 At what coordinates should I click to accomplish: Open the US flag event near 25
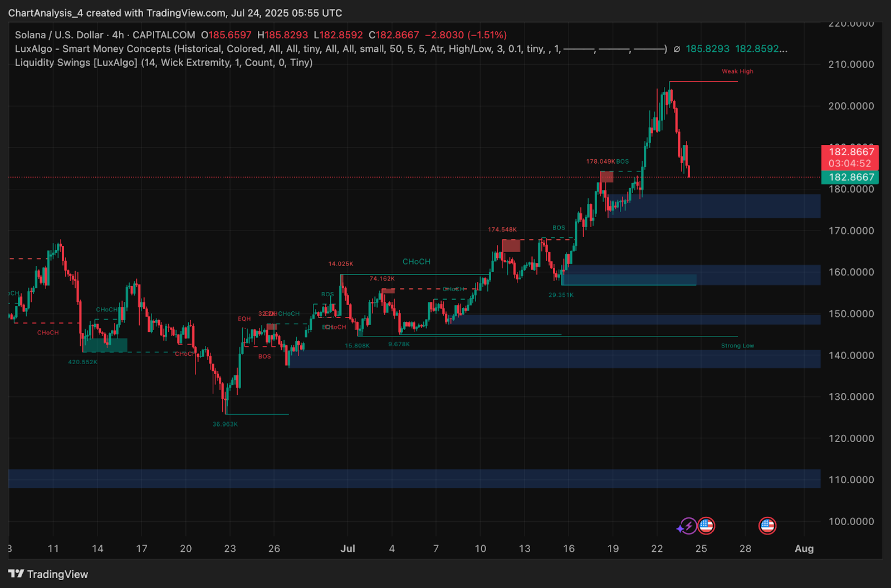click(706, 525)
